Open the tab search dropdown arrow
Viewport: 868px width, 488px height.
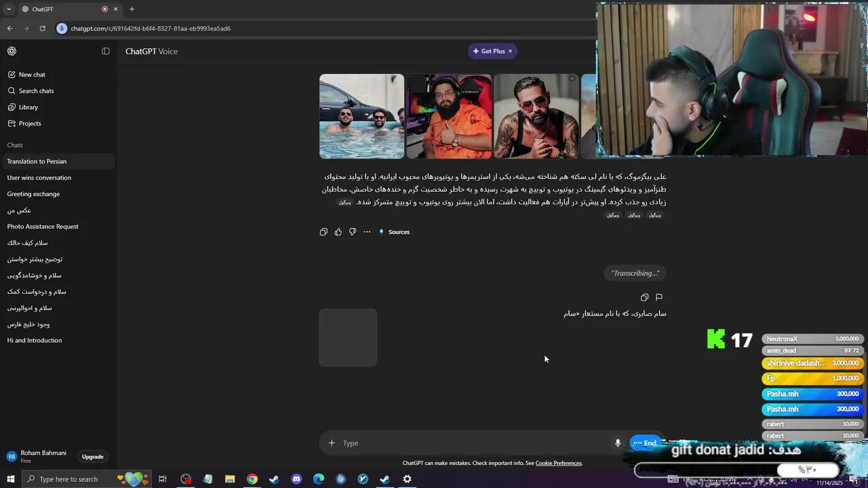[x=8, y=9]
